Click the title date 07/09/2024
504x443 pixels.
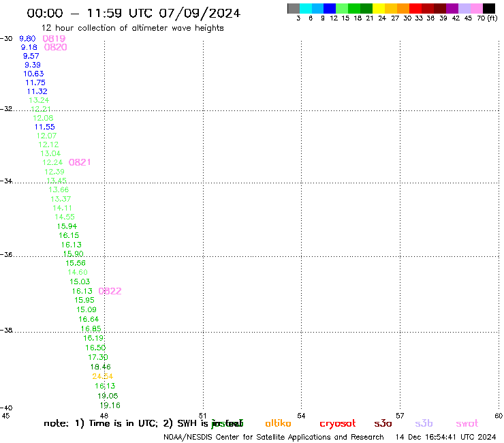pyautogui.click(x=200, y=14)
